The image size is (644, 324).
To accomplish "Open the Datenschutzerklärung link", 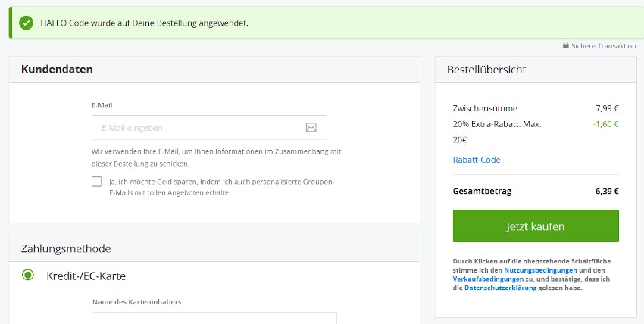I will (500, 288).
